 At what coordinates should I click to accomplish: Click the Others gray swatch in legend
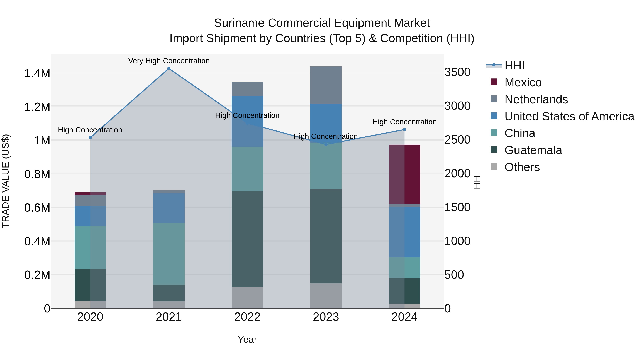pyautogui.click(x=494, y=167)
